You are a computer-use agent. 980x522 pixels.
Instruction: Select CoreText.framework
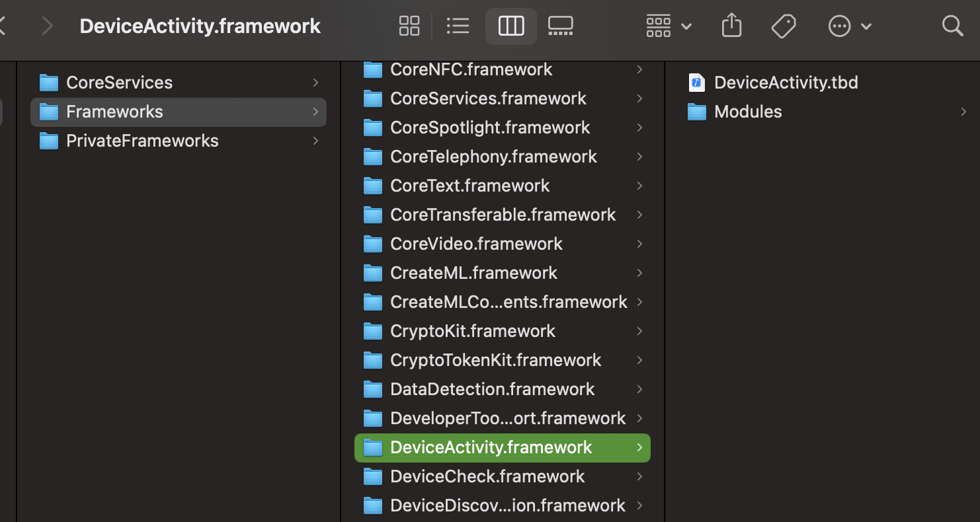[x=503, y=186]
